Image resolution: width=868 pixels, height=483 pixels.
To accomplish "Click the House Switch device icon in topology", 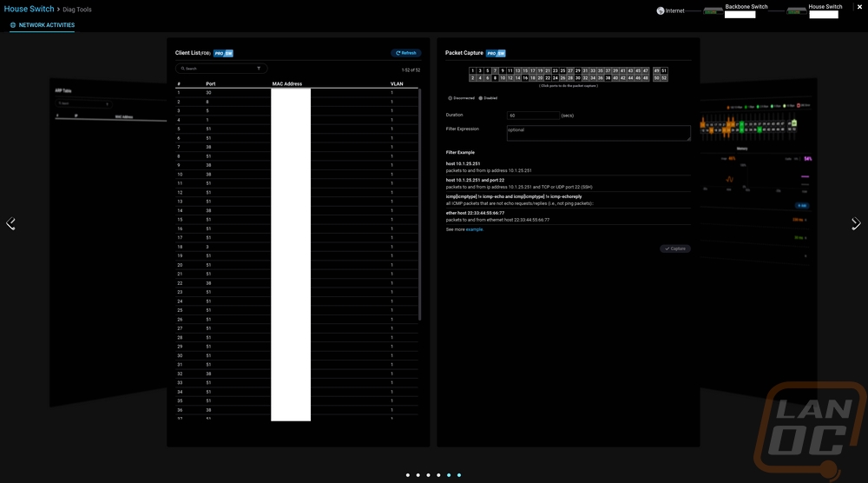I will (x=797, y=11).
